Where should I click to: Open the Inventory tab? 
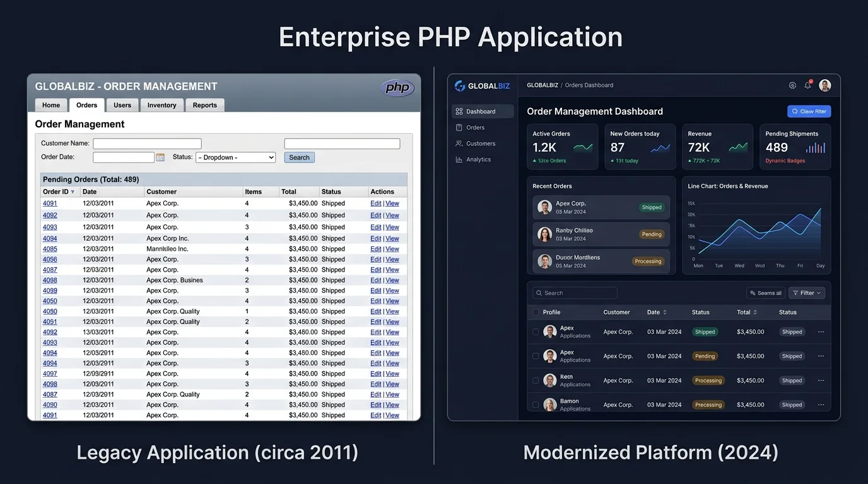[162, 105]
